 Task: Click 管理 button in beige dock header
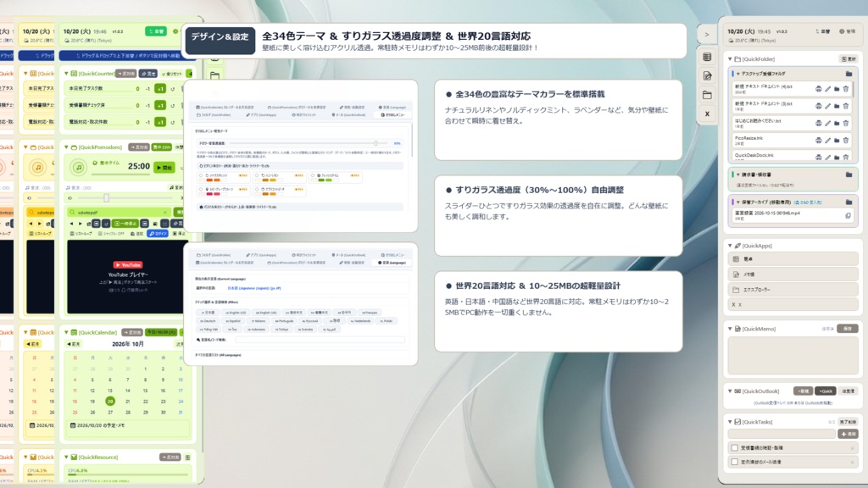(848, 31)
